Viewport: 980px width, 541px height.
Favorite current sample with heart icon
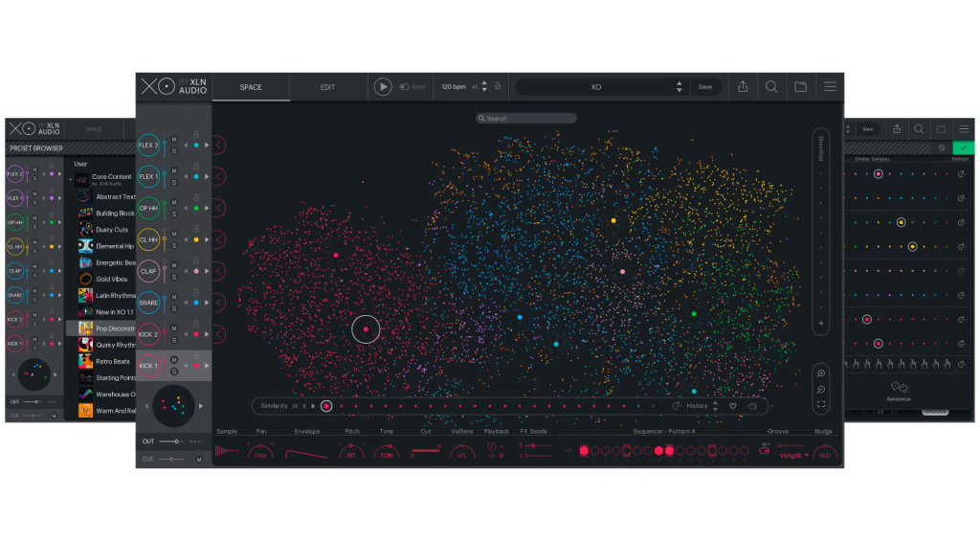coord(732,406)
